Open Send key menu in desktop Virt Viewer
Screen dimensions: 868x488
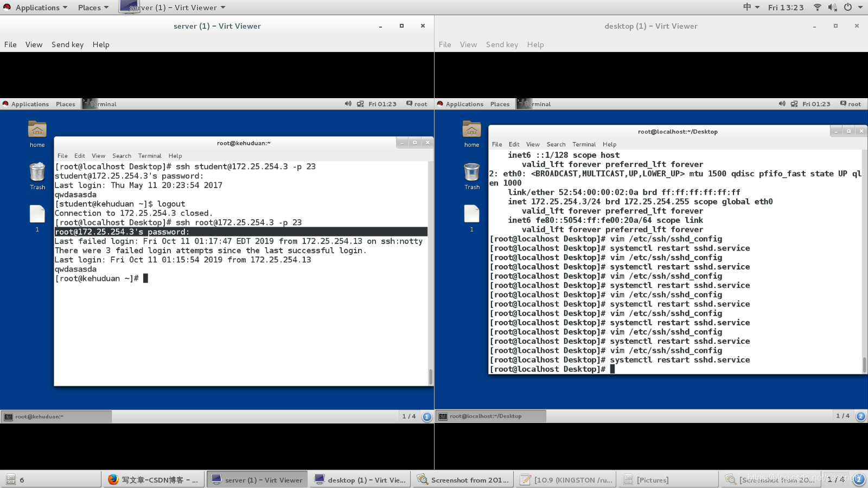point(502,44)
